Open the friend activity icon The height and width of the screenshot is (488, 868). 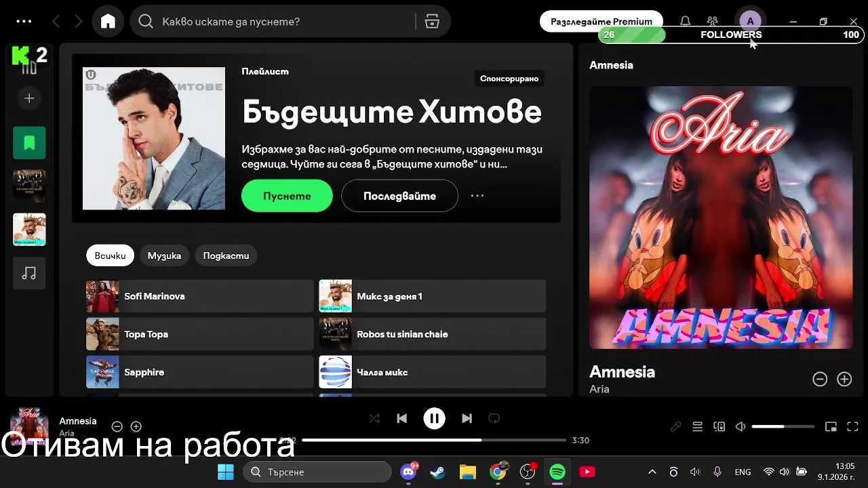tap(712, 22)
